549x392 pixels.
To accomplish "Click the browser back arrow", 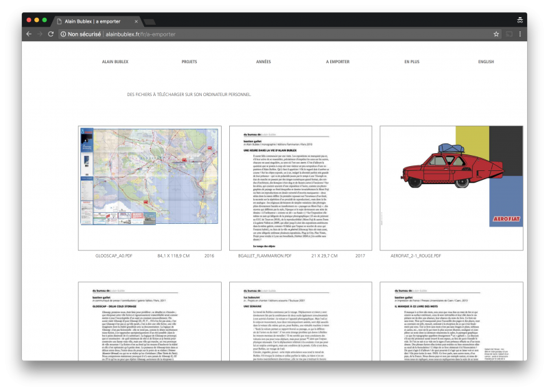I will (x=29, y=34).
